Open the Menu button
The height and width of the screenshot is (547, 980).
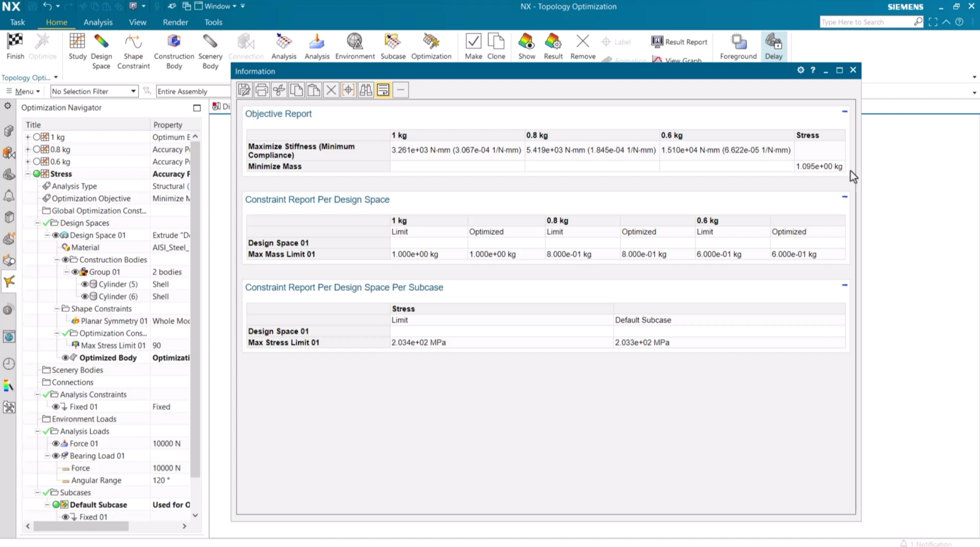tap(23, 91)
